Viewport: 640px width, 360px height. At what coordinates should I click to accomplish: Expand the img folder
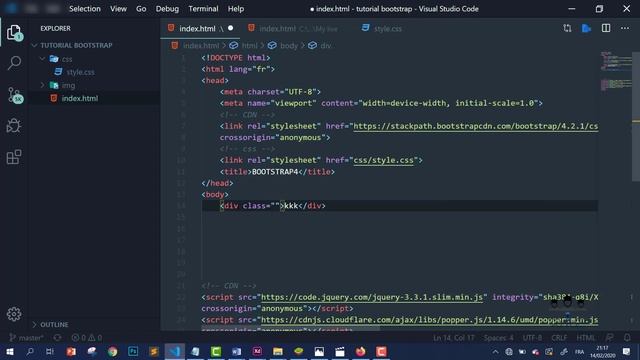pyautogui.click(x=42, y=85)
